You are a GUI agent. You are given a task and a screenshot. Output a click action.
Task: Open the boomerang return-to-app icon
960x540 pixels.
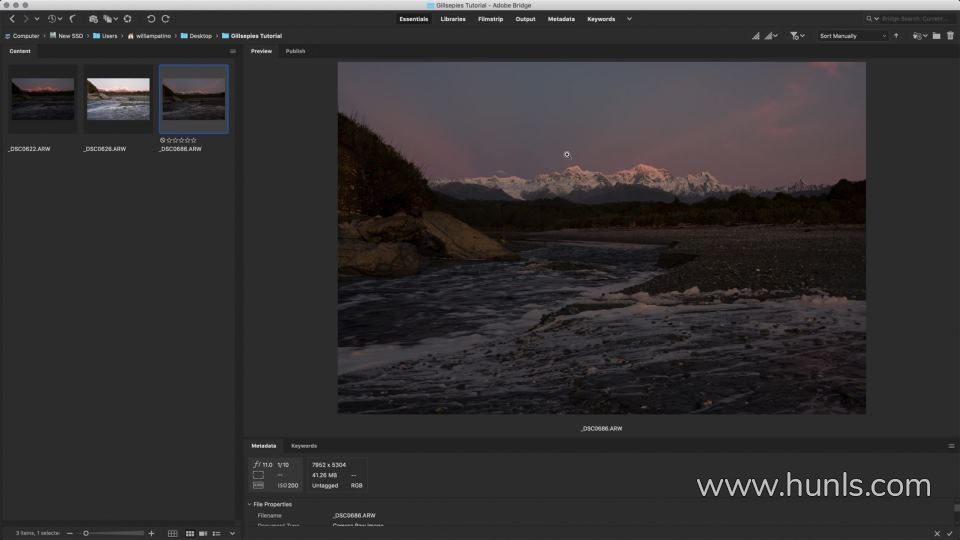pos(73,19)
